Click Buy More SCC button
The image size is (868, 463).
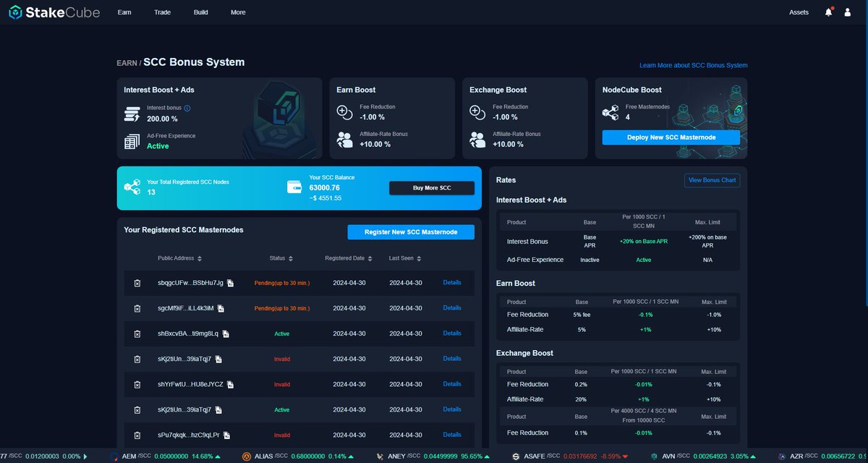coord(432,188)
